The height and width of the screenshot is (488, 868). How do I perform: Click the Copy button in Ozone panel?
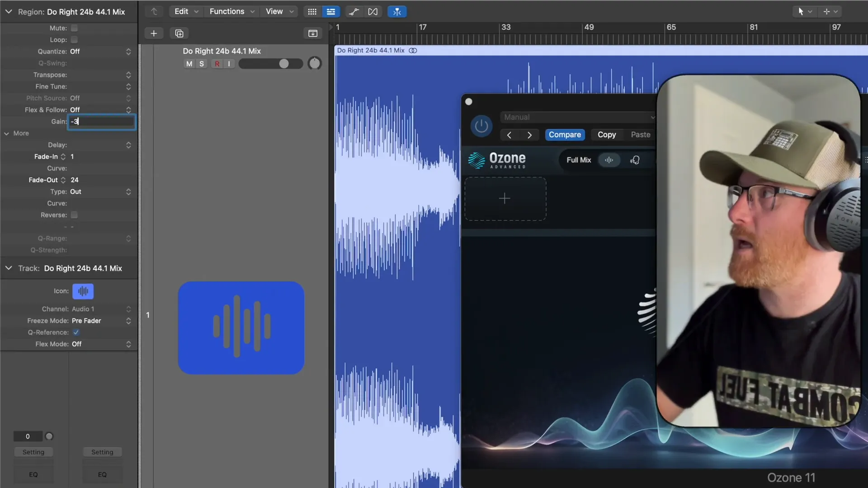pos(606,134)
